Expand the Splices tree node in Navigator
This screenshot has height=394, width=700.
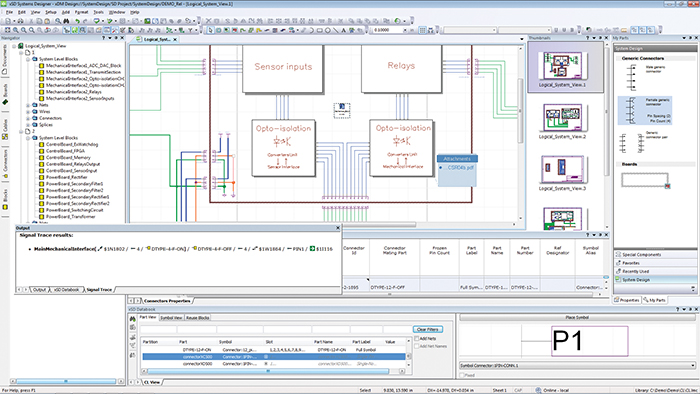coord(28,125)
